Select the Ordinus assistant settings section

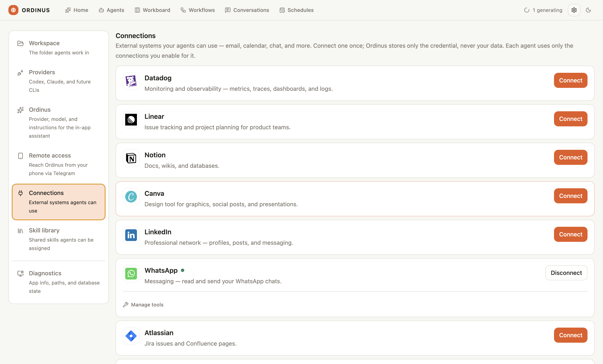[59, 122]
